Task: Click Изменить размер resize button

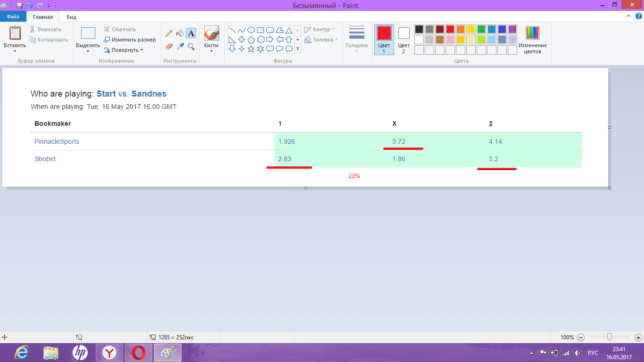Action: (x=130, y=40)
